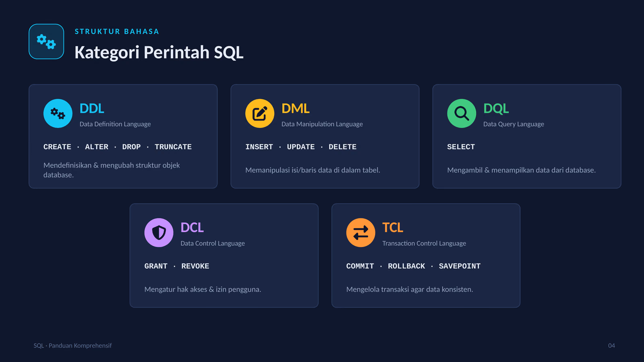Click the description "Memanipulasi isi/baris data di dalam tabel."

pos(313,170)
